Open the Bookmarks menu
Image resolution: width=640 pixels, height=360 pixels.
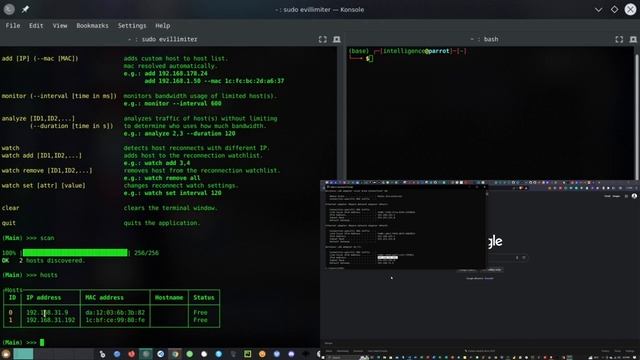[x=92, y=25]
